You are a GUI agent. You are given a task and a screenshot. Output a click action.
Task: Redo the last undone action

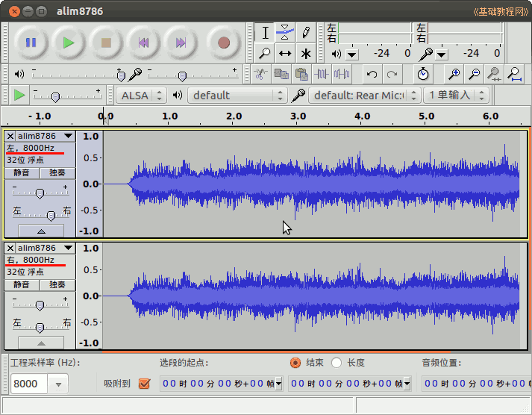392,74
